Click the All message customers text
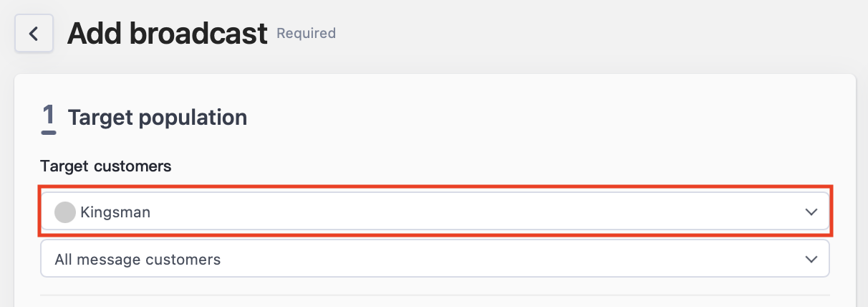This screenshot has height=307, width=868. 138,259
